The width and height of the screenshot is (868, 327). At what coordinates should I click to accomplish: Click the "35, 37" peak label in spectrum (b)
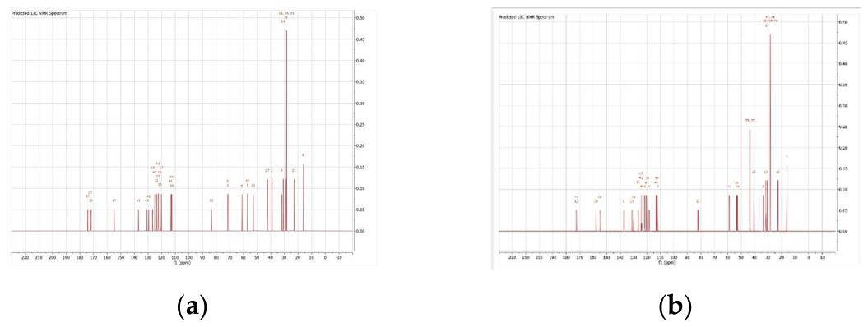[750, 121]
